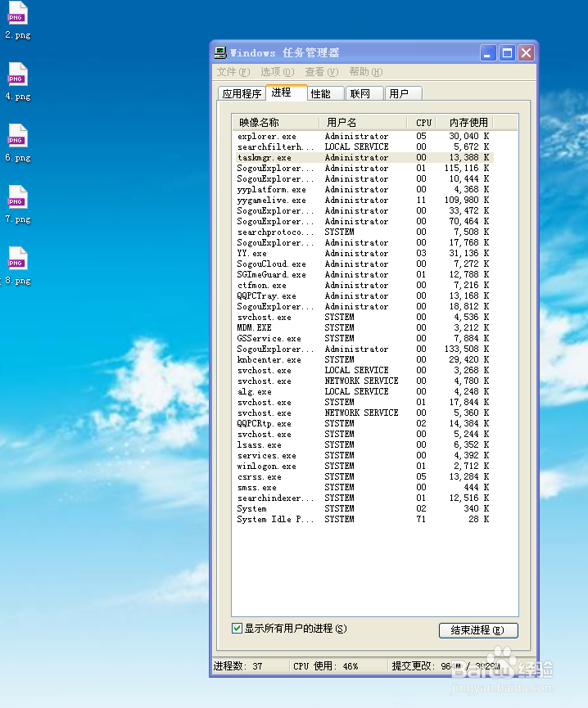
Task: Minimize the Task Manager window
Action: click(487, 53)
